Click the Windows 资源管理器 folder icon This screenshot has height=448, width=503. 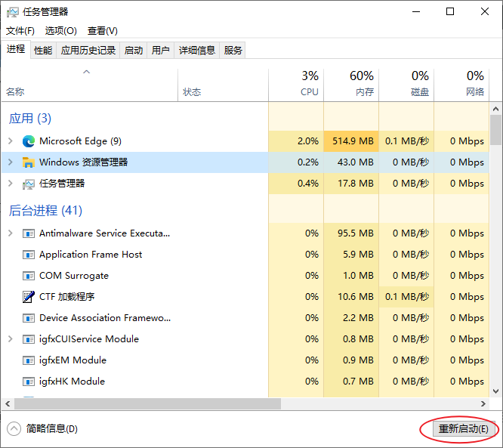[x=29, y=162]
